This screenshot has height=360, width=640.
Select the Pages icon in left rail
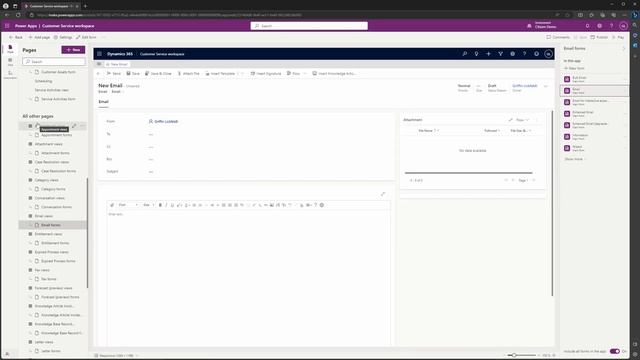pyautogui.click(x=10, y=49)
